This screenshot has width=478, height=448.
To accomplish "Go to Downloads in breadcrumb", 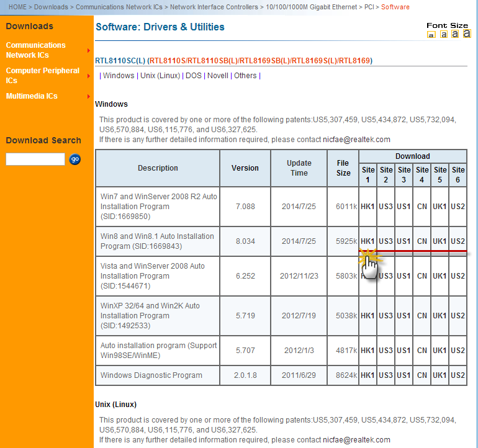I will click(x=51, y=7).
